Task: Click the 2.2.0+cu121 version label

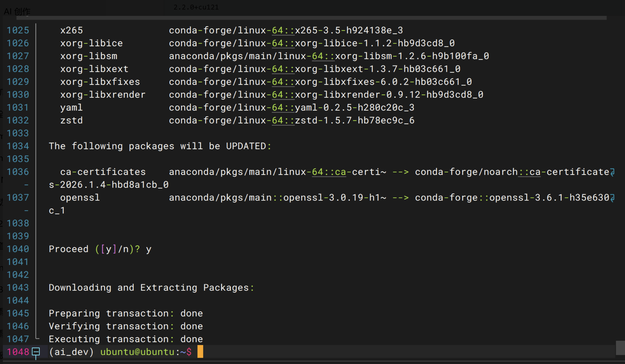Action: pos(196,7)
